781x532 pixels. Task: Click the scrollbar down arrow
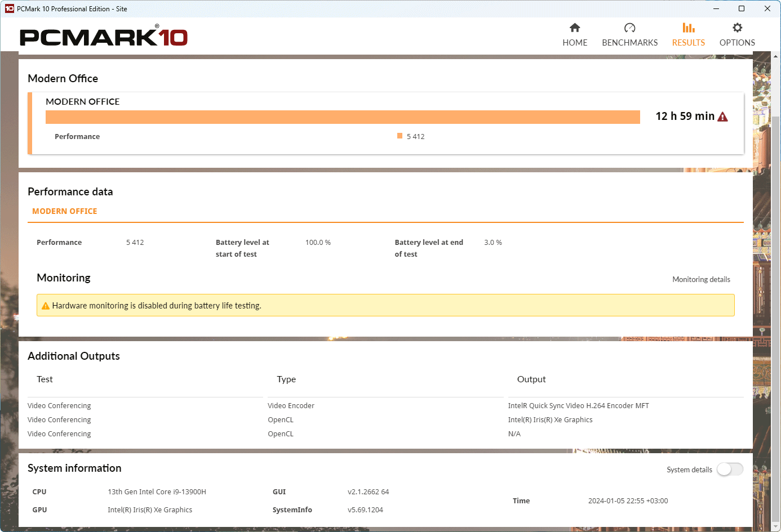pos(775,526)
